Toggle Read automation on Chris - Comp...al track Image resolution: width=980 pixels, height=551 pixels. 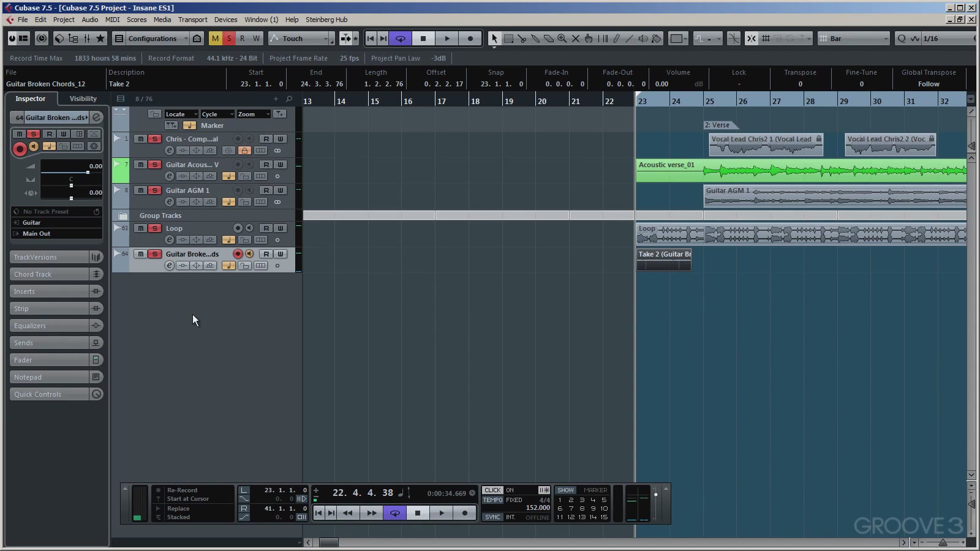266,139
